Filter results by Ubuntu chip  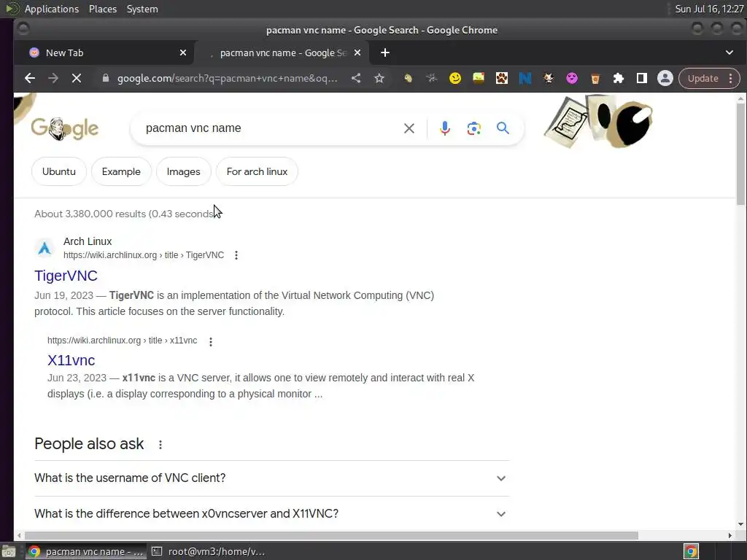click(59, 171)
